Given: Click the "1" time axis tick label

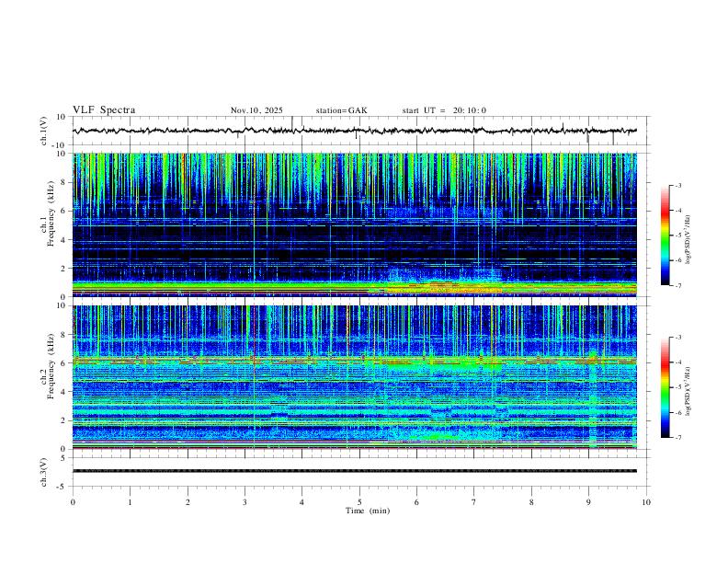Looking at the screenshot, I should pos(130,502).
